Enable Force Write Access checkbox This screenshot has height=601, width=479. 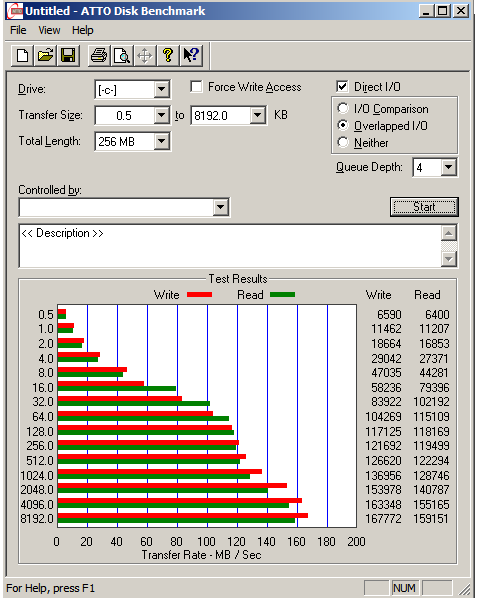(x=197, y=87)
